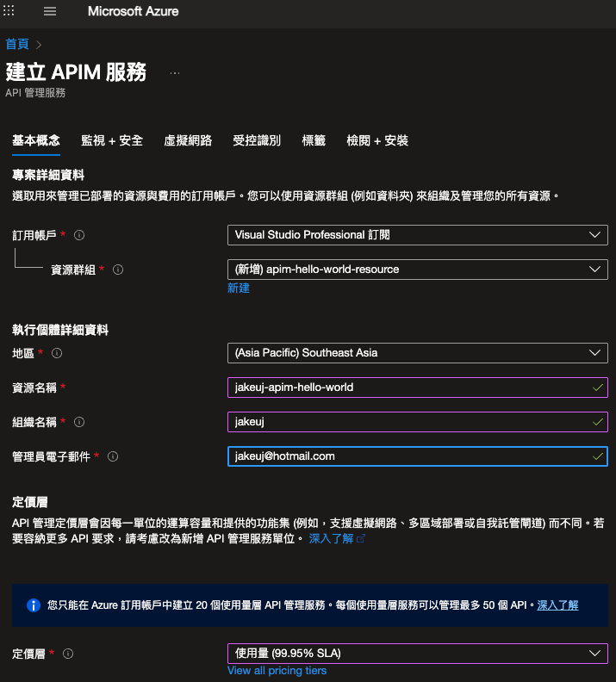Click the breadcrumb chevron after 首頁

(39, 45)
